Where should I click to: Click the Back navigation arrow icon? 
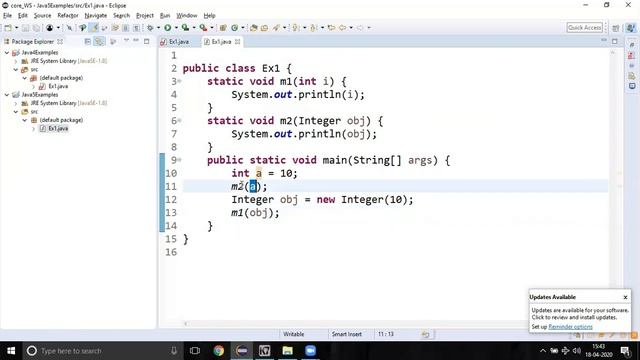point(342,28)
